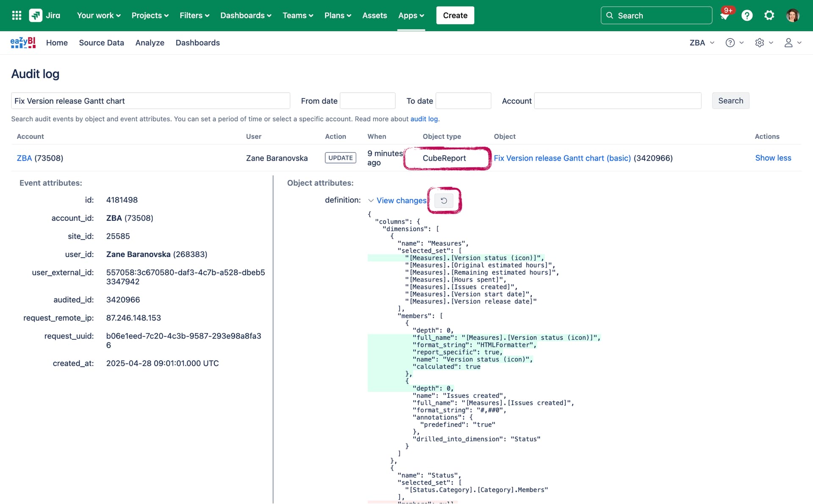813x504 pixels.
Task: Click the audit log Search button
Action: (x=730, y=101)
